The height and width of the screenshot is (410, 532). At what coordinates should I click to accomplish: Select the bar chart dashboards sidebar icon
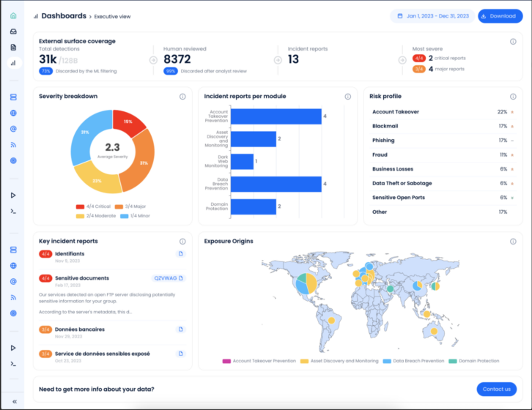click(x=13, y=63)
